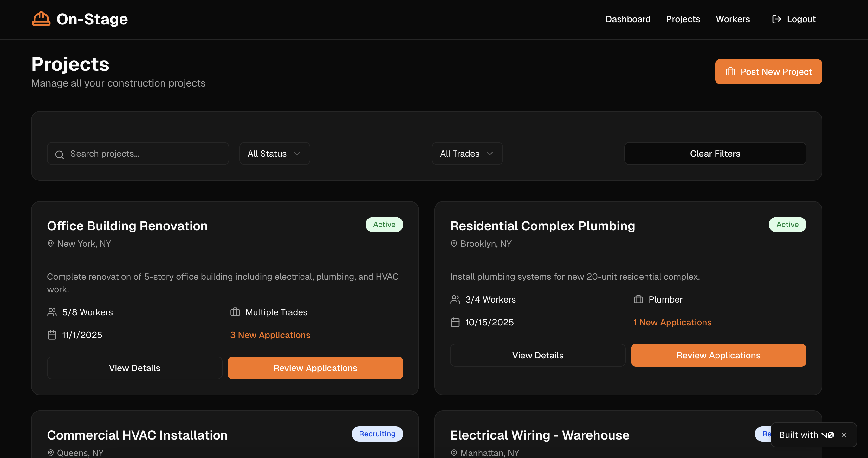Expand the All Trades filter dropdown

point(467,154)
